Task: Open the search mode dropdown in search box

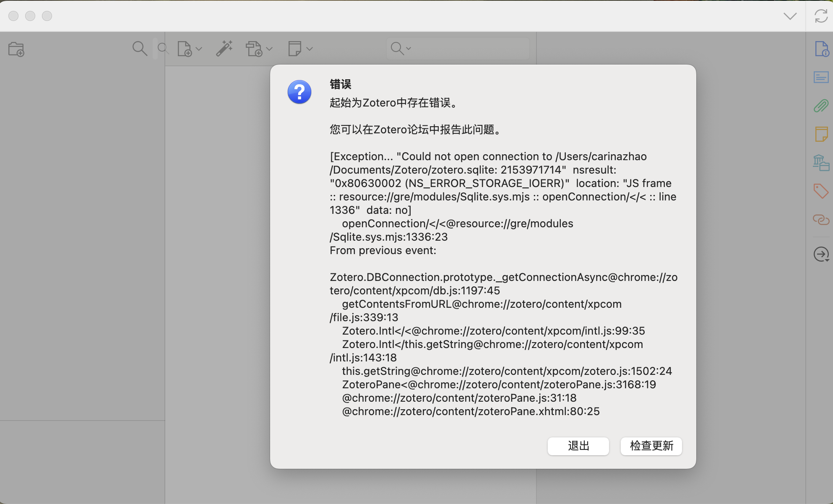Action: tap(401, 49)
